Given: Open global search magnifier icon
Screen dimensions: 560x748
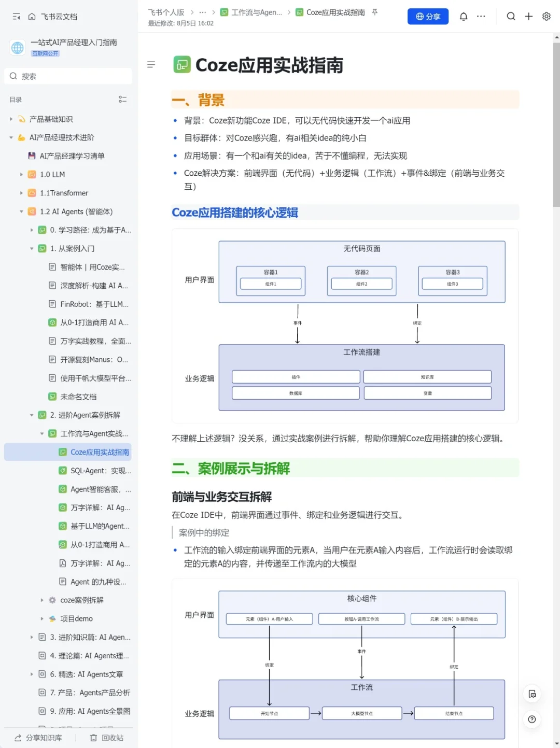Looking at the screenshot, I should [511, 16].
